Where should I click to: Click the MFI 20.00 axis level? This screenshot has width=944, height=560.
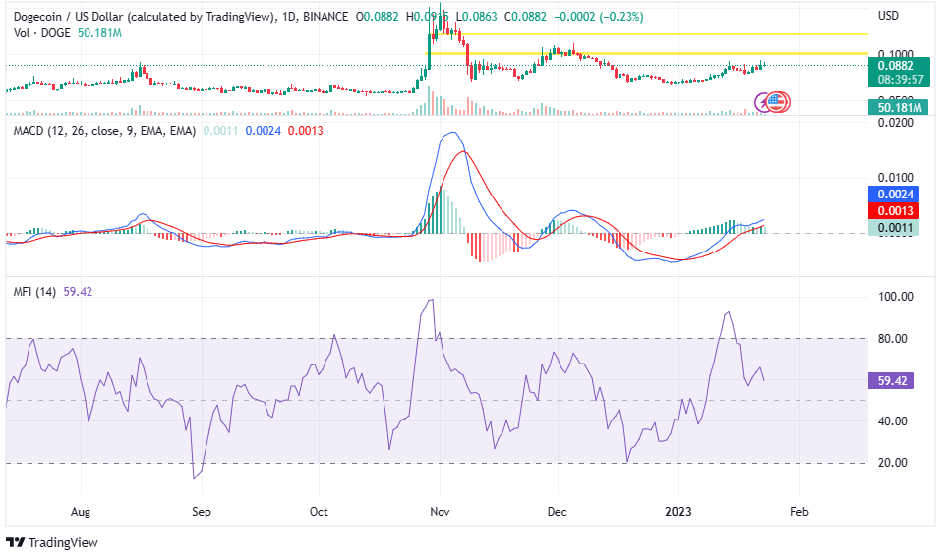click(892, 463)
